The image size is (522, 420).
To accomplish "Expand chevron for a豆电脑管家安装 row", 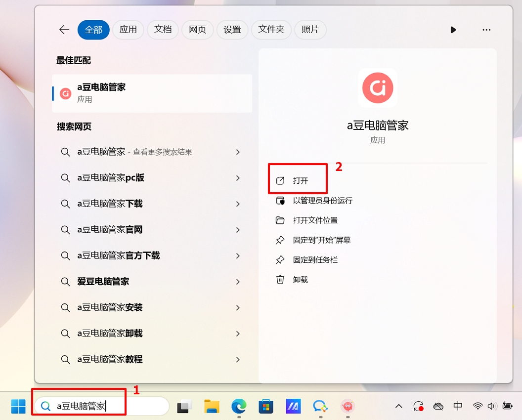I will click(238, 307).
